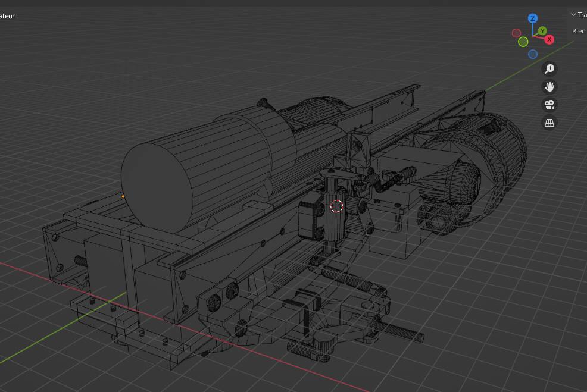Collapse the Transform panel chevron

[x=573, y=15]
